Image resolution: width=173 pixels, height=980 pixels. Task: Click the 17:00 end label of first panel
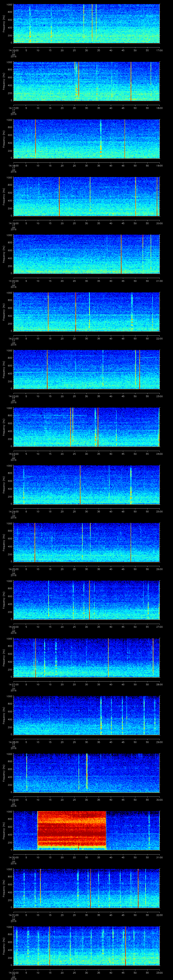160,50
